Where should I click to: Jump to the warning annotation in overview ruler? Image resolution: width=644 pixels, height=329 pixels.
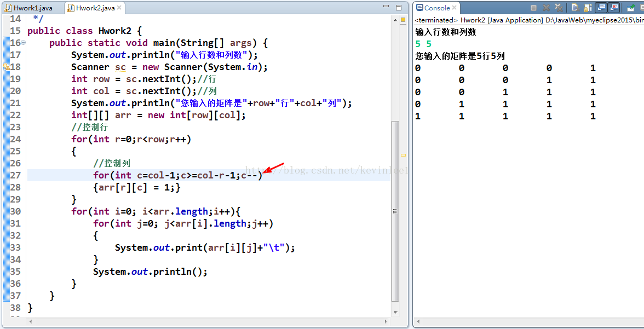pos(403,155)
